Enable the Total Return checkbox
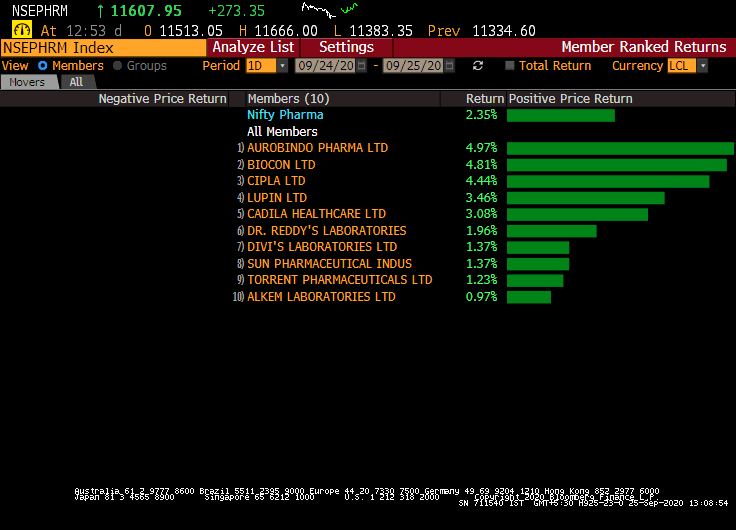 [x=510, y=66]
